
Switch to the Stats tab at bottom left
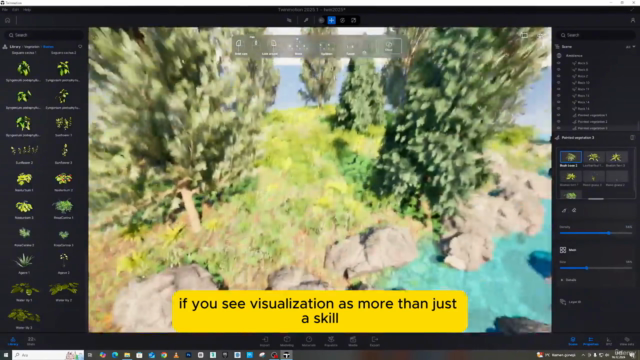(31, 341)
